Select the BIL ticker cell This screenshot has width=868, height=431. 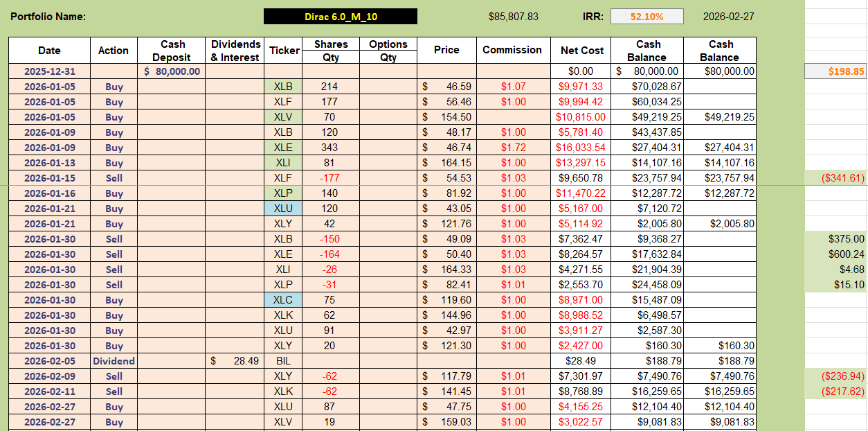click(282, 361)
